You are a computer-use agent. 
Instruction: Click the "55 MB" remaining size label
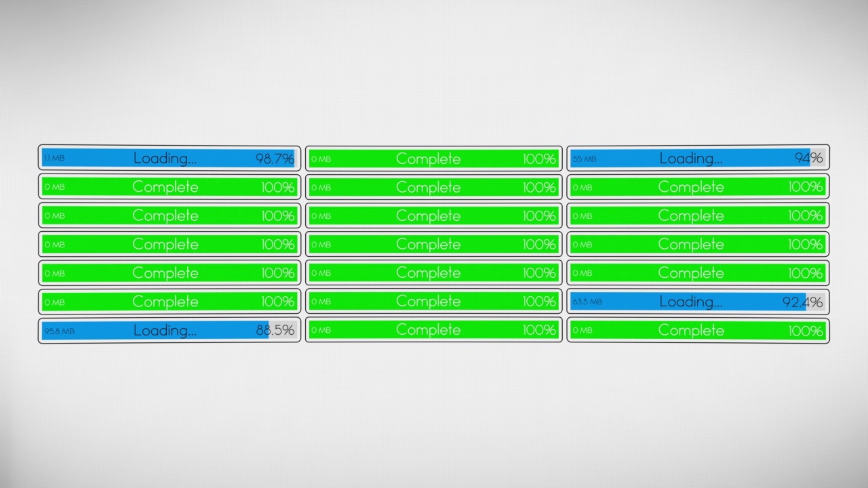(x=585, y=159)
